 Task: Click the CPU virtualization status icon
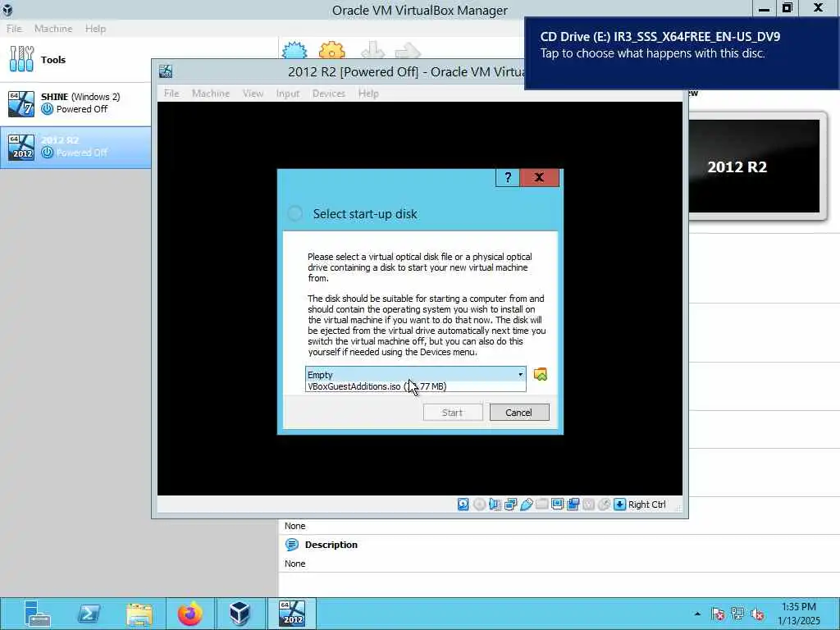pyautogui.click(x=588, y=504)
